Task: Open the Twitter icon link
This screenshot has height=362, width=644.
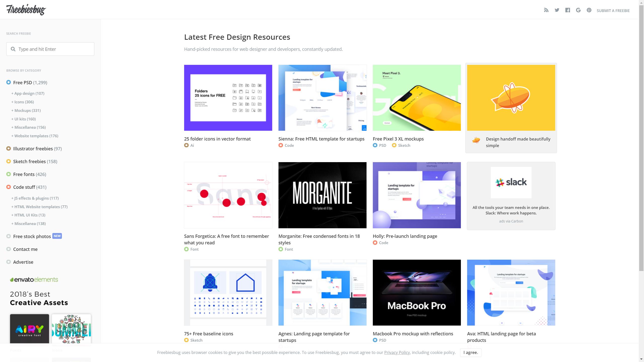Action: [557, 10]
